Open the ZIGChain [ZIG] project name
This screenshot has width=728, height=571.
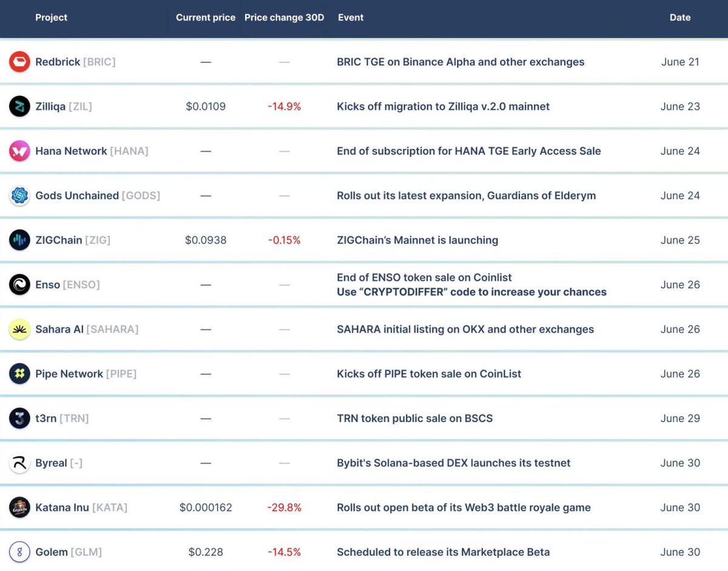(x=73, y=240)
